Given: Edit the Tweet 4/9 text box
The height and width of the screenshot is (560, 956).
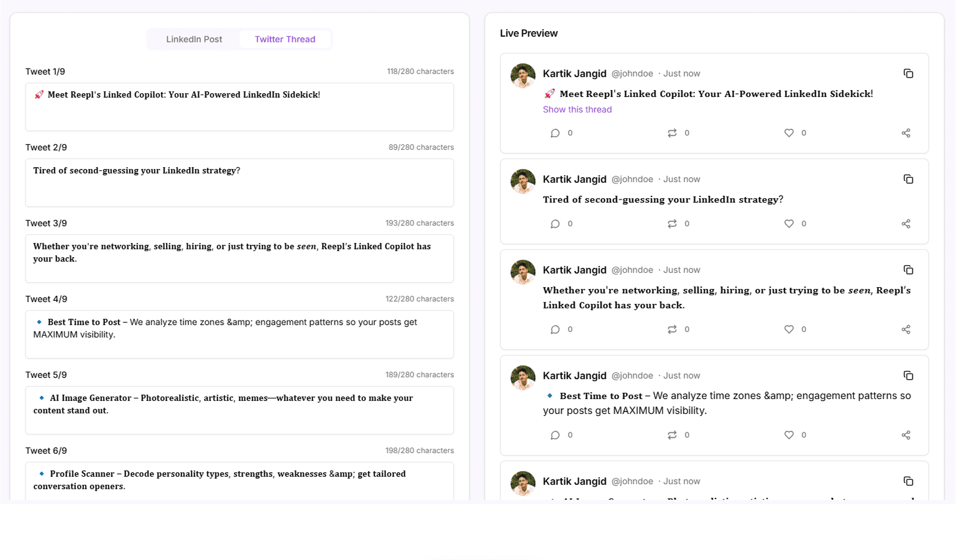Looking at the screenshot, I should [x=239, y=334].
